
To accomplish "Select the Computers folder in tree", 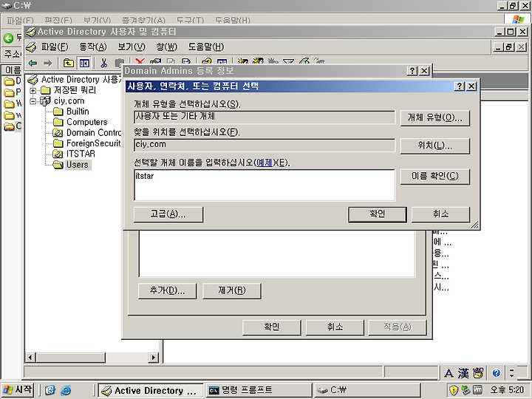I will click(x=87, y=122).
